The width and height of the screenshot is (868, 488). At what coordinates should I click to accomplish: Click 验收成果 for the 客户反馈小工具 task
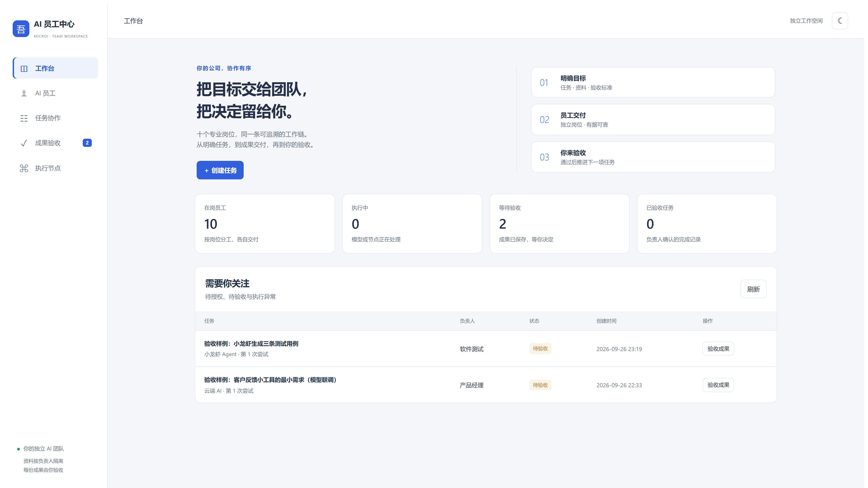(718, 385)
